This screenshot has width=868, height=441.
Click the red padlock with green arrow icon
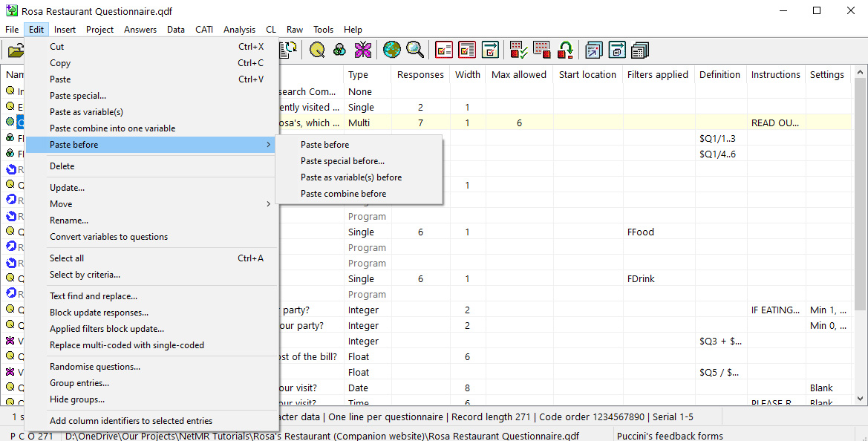coord(565,50)
